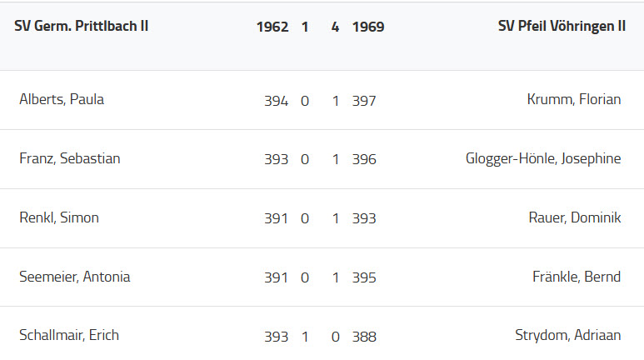
Task: Select Paula Alberts' score of 394
Action: (x=276, y=101)
